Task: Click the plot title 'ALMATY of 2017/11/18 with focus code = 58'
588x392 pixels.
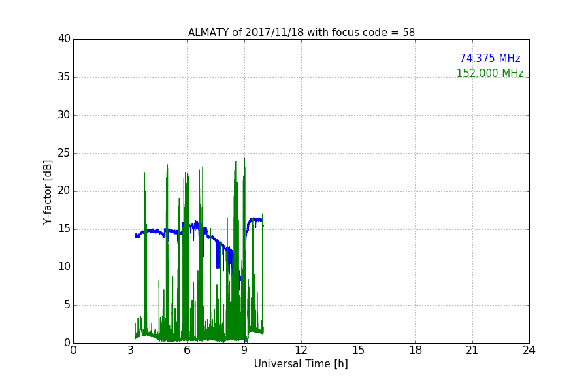Action: [x=301, y=33]
